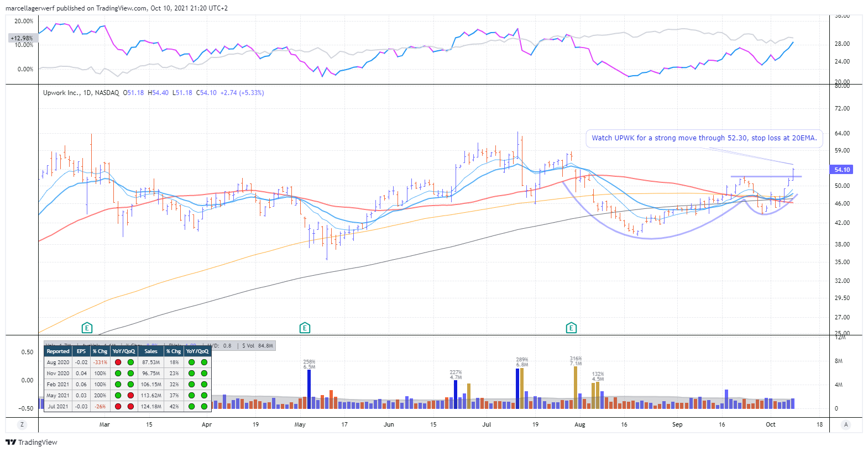Click the low value L51.18
The height and width of the screenshot is (452, 868).
click(182, 93)
